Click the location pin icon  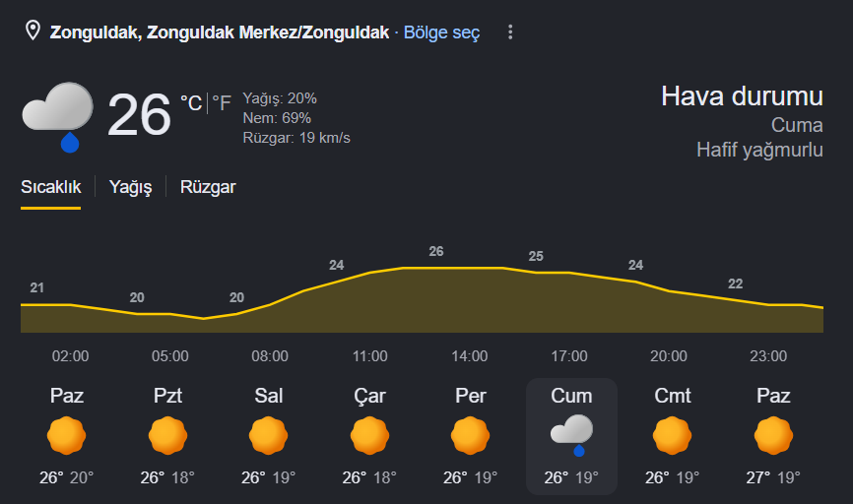33,31
